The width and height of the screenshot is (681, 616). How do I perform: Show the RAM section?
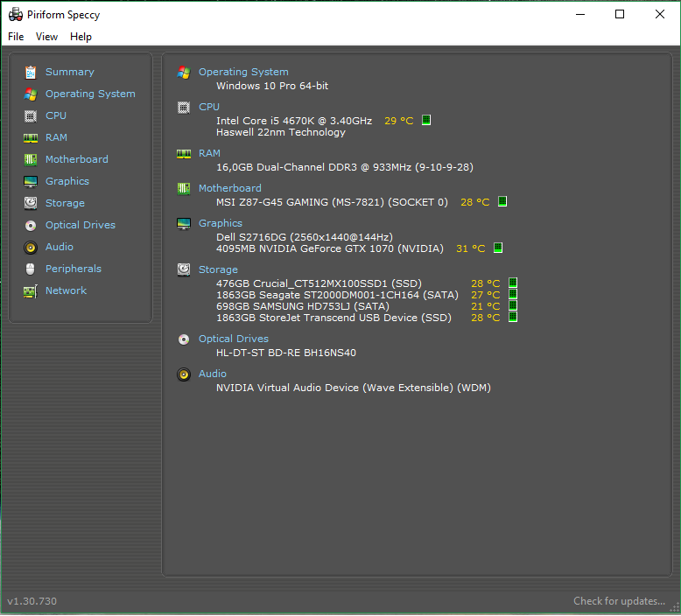click(x=57, y=137)
